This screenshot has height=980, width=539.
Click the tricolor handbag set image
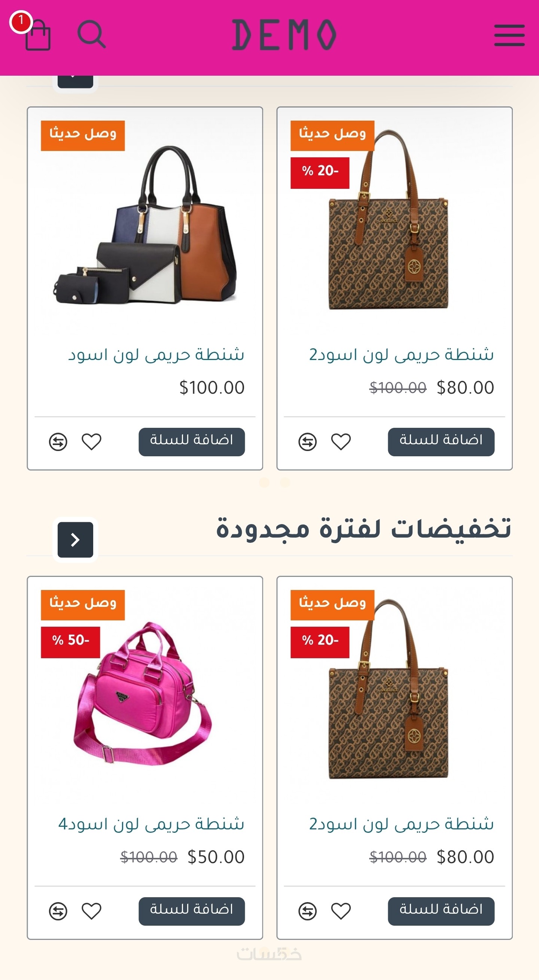click(145, 224)
